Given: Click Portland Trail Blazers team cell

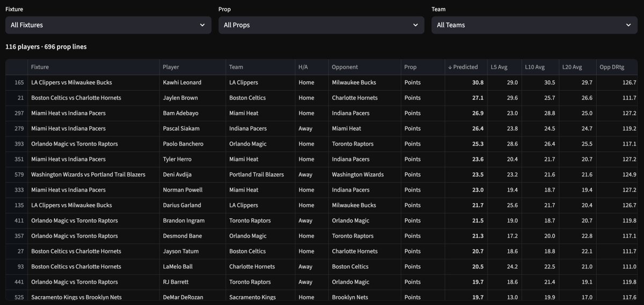Looking at the screenshot, I should tap(260, 174).
